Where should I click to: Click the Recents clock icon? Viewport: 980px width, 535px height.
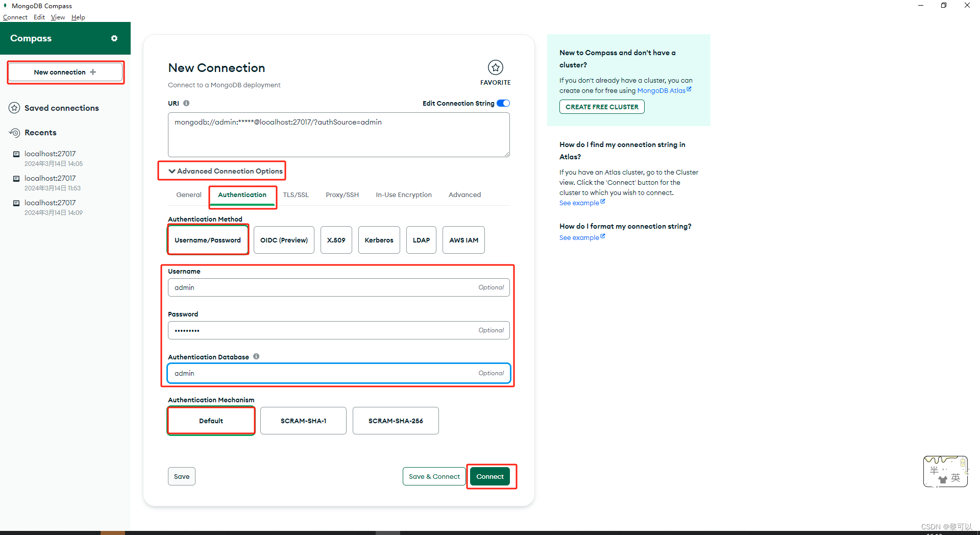pos(14,132)
